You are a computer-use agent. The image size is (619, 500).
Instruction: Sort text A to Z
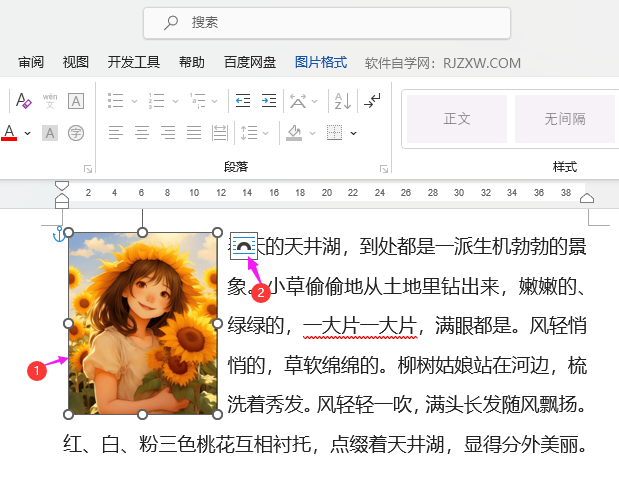point(343,101)
